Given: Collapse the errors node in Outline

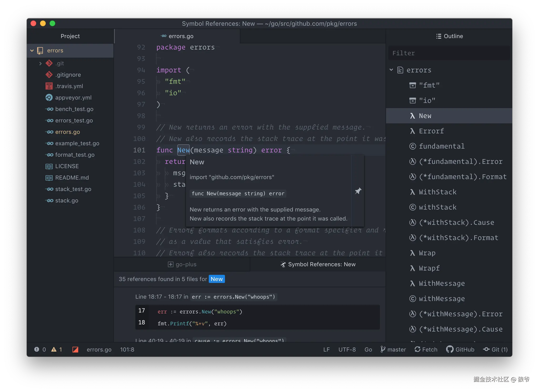Looking at the screenshot, I should (x=391, y=70).
